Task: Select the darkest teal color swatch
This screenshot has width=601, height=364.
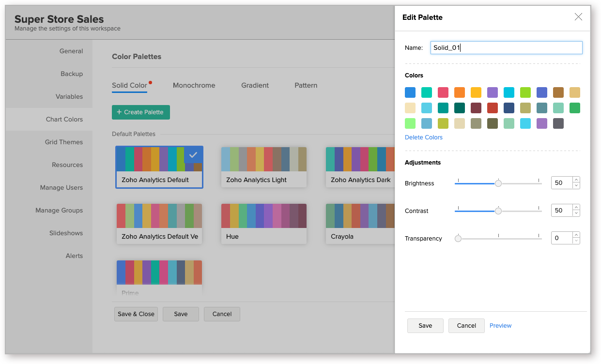Action: click(x=460, y=108)
